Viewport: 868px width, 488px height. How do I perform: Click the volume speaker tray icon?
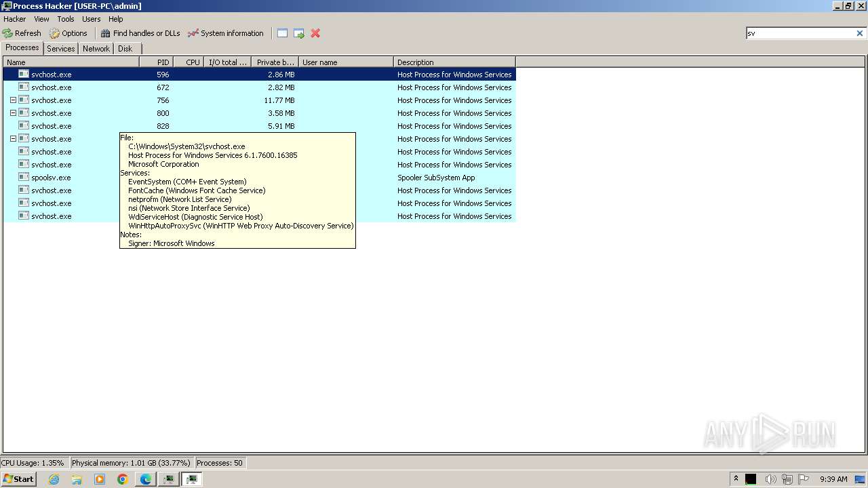(x=770, y=479)
